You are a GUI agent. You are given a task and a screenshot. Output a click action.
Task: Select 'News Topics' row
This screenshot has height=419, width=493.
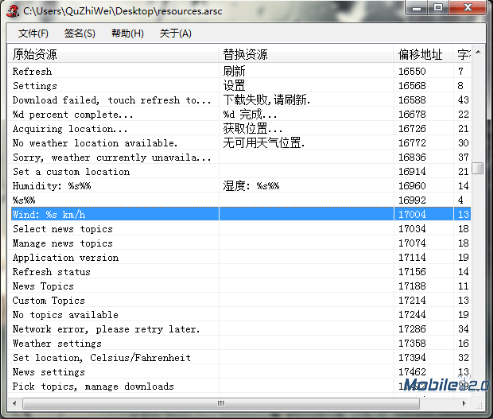coord(239,286)
